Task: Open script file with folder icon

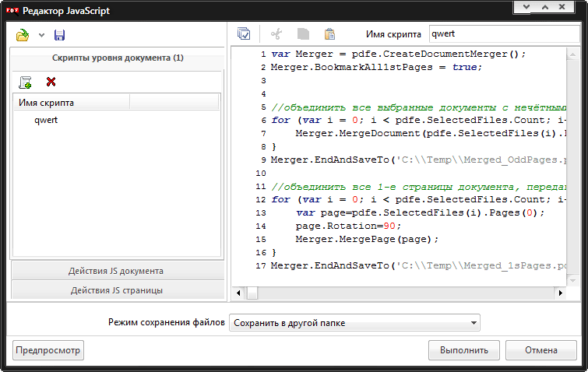Action: click(23, 35)
